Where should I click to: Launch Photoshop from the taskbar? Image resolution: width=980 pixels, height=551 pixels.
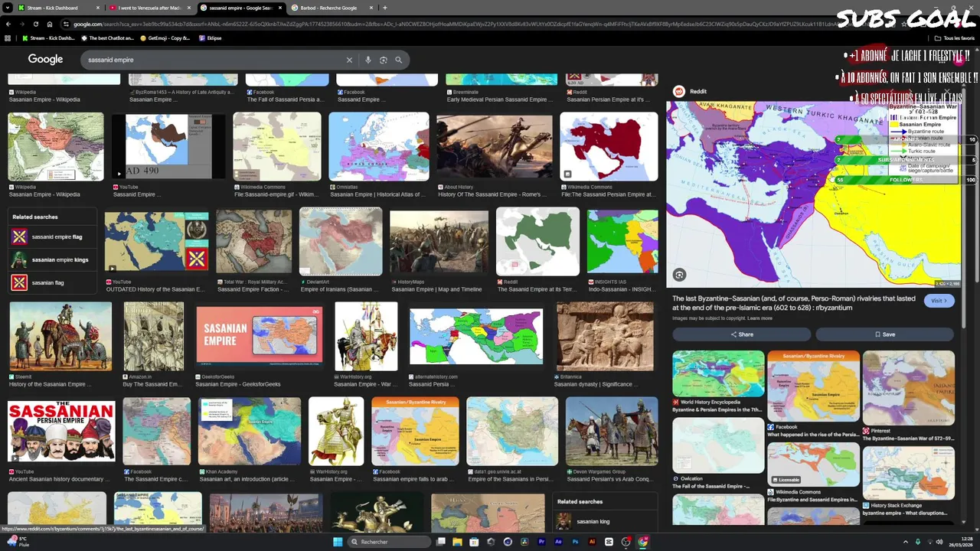click(x=575, y=542)
